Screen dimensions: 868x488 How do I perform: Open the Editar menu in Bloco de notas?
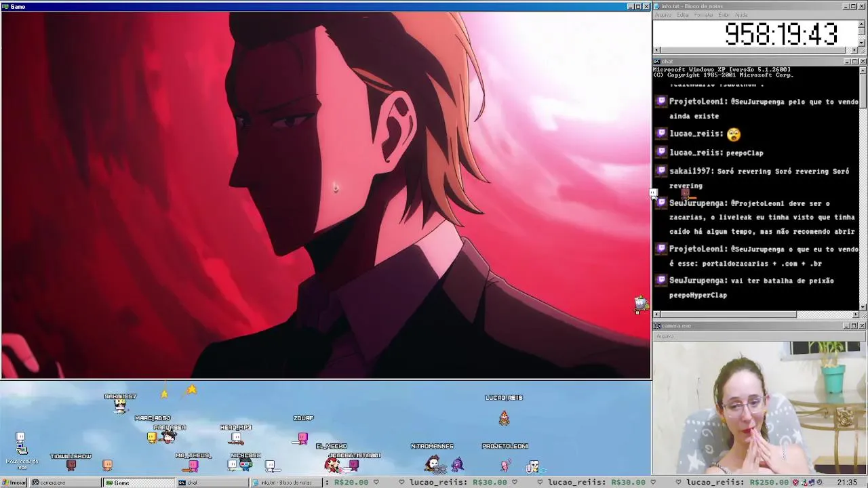tap(683, 15)
